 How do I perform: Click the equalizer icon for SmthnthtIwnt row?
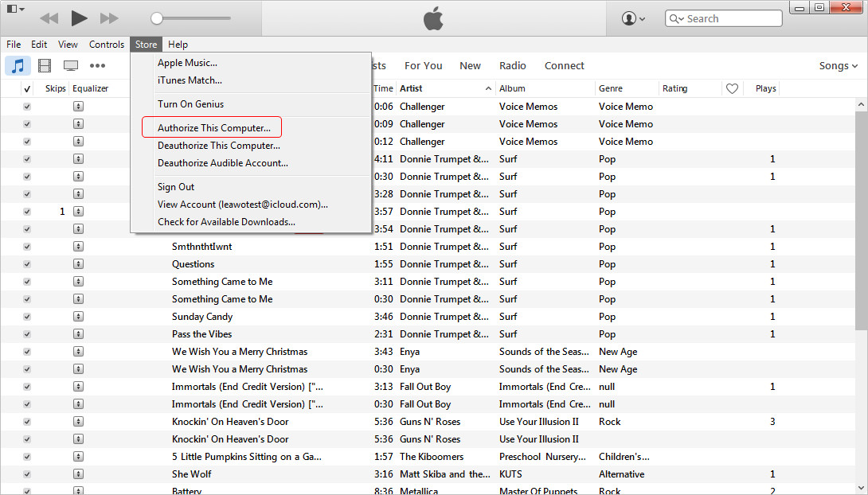pyautogui.click(x=78, y=246)
